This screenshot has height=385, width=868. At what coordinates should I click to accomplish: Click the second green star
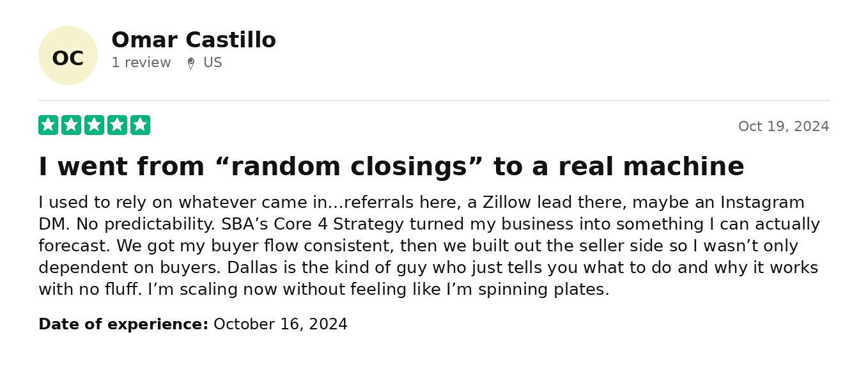coord(71,125)
